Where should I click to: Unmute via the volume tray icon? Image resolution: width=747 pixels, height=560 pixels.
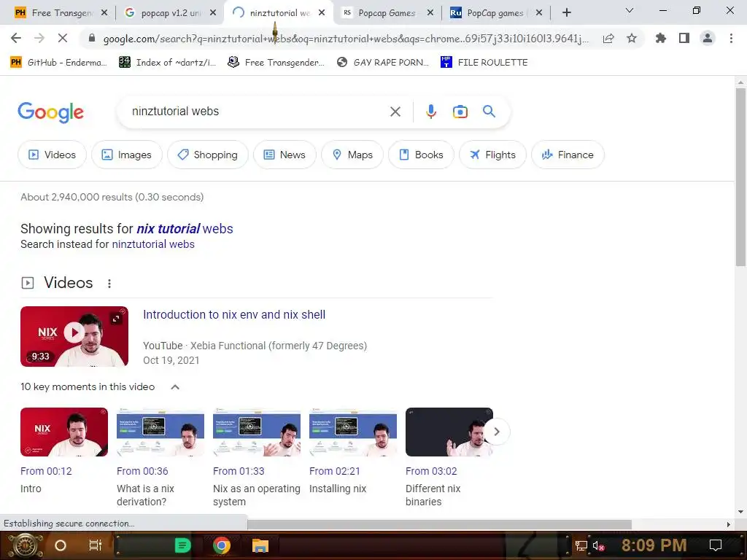[x=599, y=545]
